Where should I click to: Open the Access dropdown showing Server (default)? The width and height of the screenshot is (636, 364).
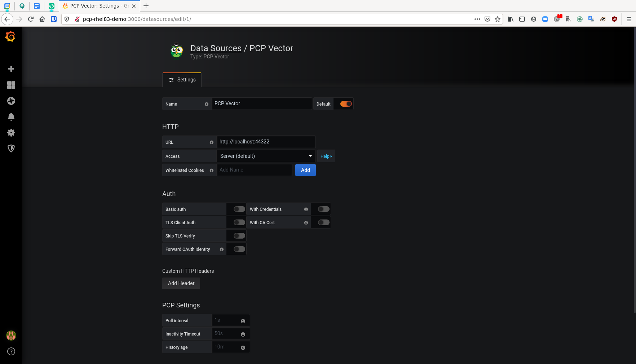tap(266, 156)
